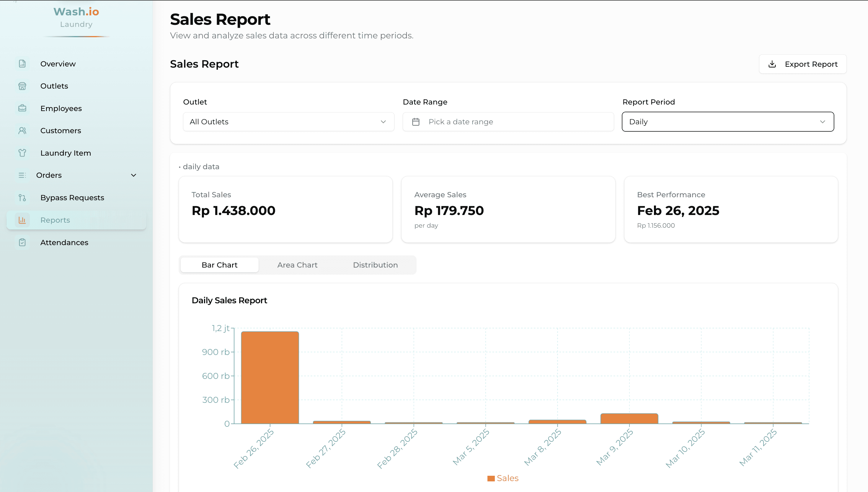Select the Overview icon in the sidebar
Viewport: 868px width, 492px height.
click(x=22, y=63)
